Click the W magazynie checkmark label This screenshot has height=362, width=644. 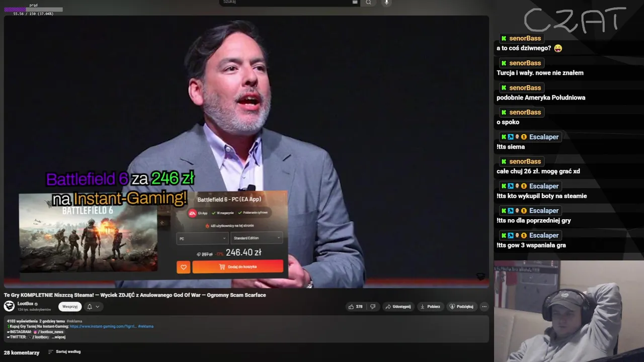coord(223,213)
